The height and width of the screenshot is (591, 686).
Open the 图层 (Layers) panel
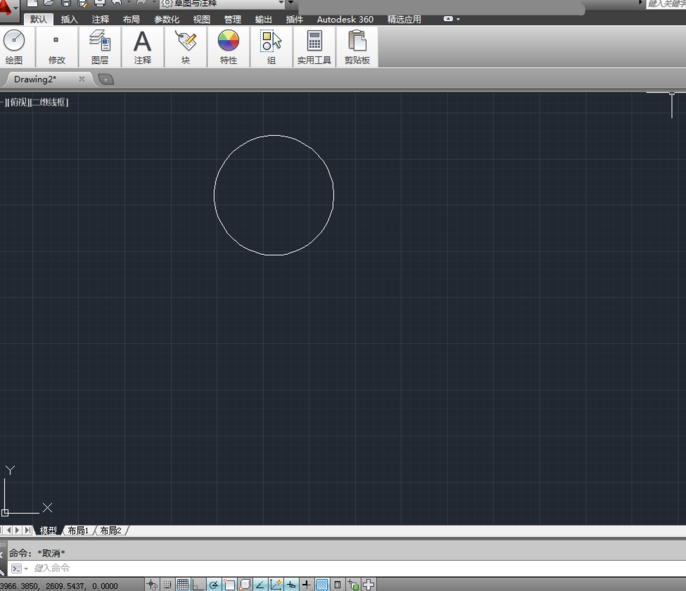(100, 47)
